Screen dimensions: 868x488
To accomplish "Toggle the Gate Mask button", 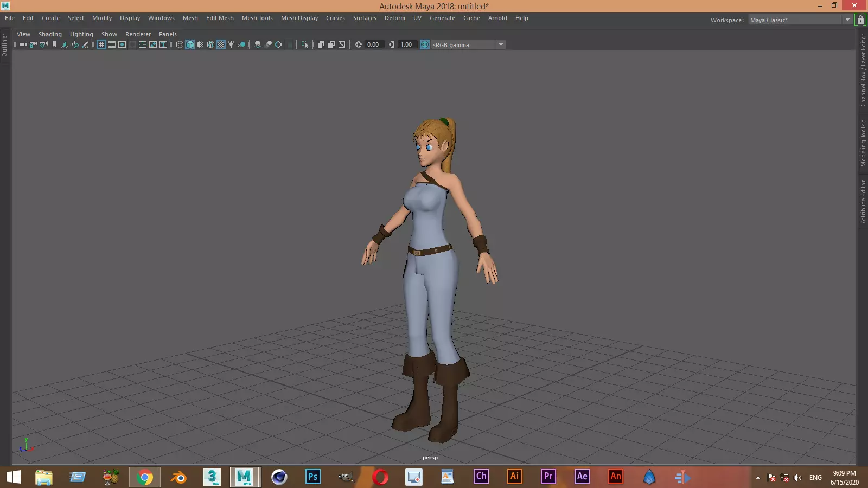I will point(132,44).
